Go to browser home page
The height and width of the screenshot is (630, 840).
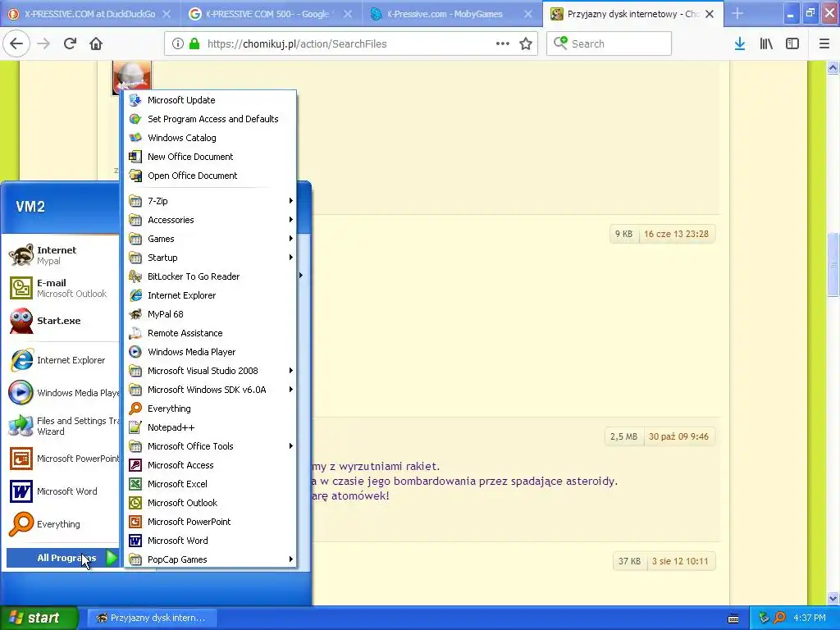[96, 43]
